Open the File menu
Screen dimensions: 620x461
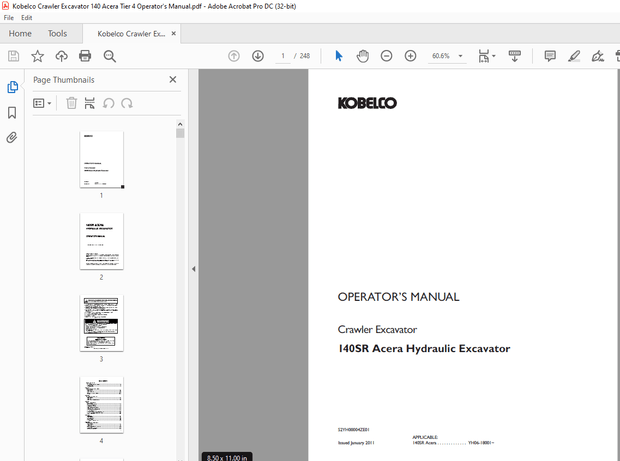point(9,18)
